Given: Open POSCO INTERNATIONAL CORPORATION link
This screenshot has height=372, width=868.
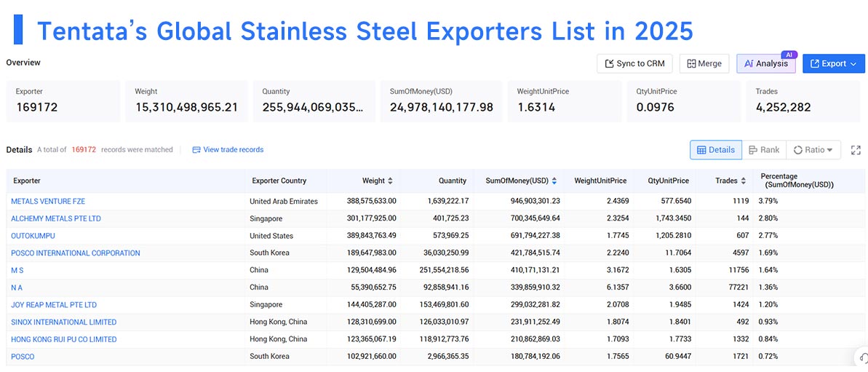Looking at the screenshot, I should pos(75,253).
